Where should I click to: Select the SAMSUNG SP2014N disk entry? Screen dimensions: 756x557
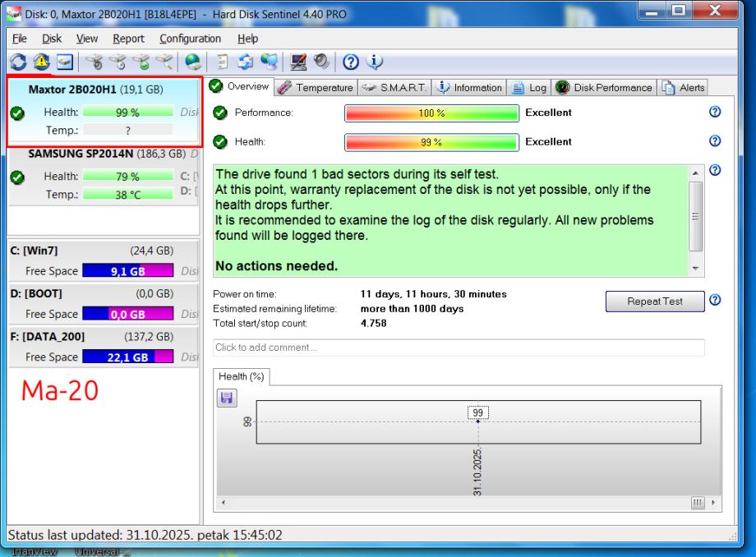(x=104, y=176)
